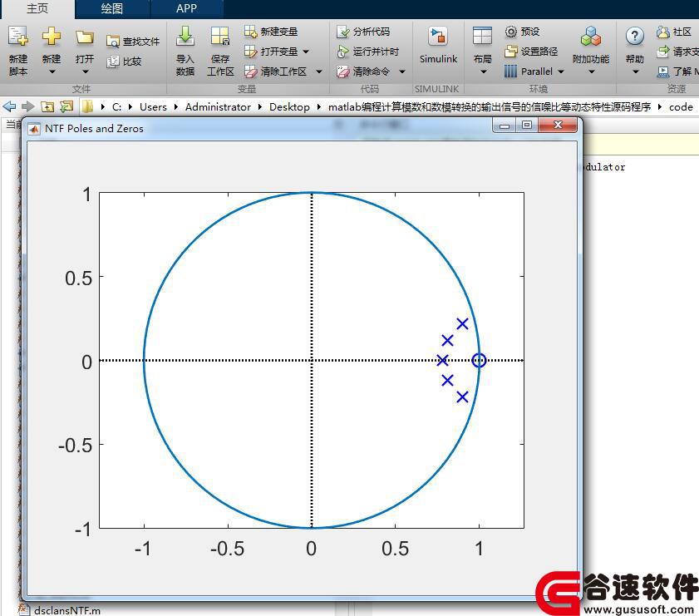Switch to the Plots (绘图) tab
Image resolution: width=699 pixels, height=616 pixels.
[x=112, y=9]
